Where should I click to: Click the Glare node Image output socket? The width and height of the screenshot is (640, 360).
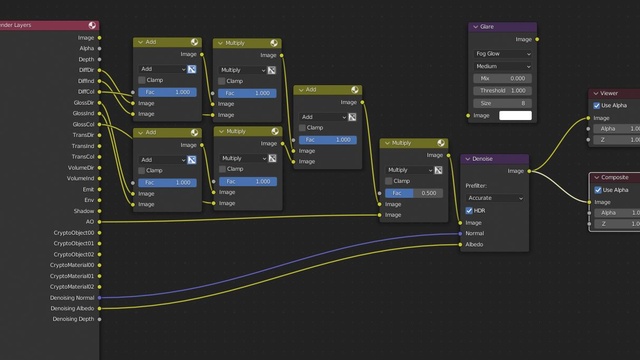(537, 39)
